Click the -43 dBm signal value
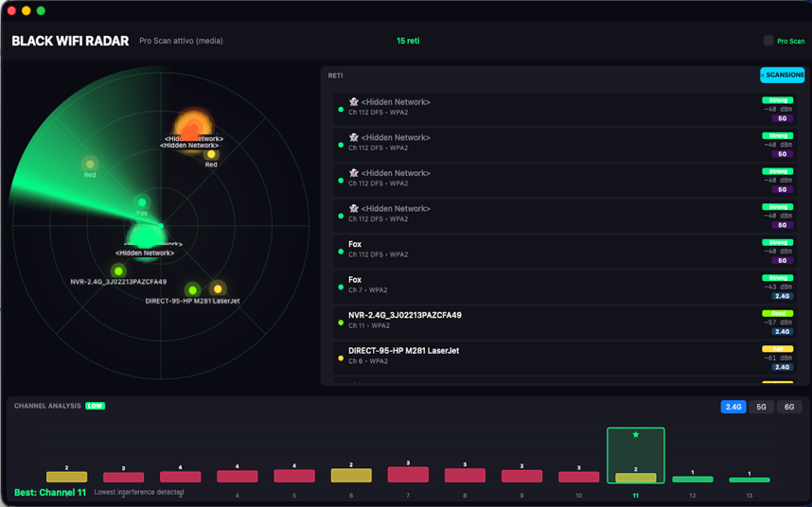This screenshot has width=812, height=507. click(x=778, y=287)
